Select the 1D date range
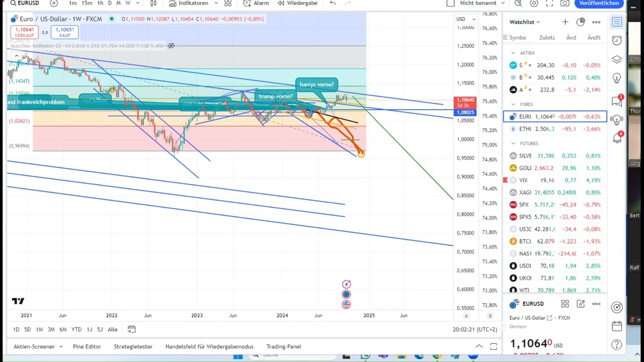The width and height of the screenshot is (644, 362). [16, 329]
